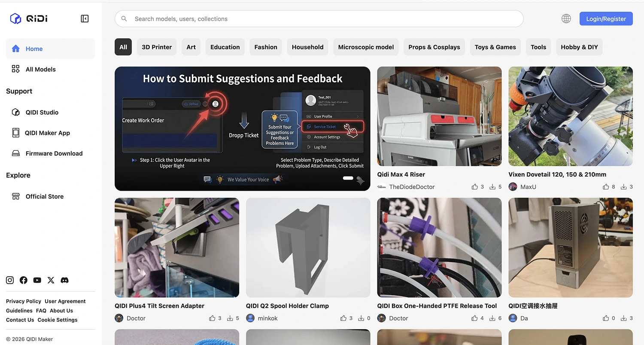Download the QIDI空调接水抽屉 model
Viewport: 644px width, 345px height.
624,318
